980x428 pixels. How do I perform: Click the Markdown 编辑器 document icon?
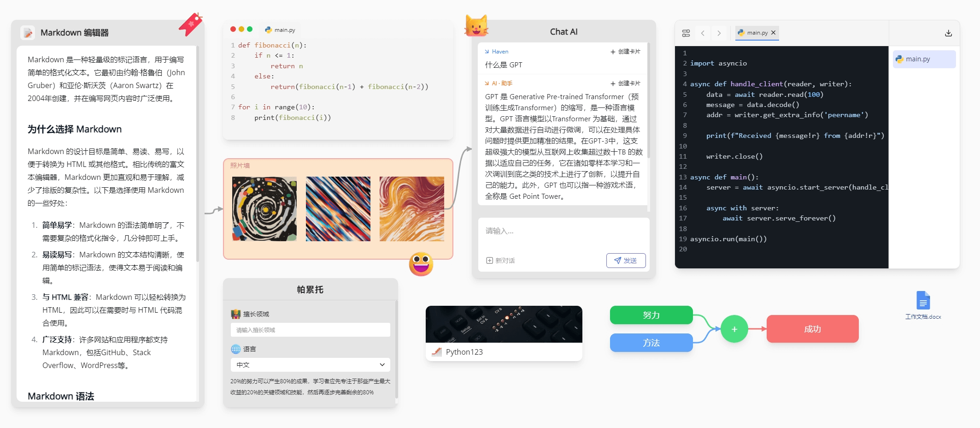28,33
